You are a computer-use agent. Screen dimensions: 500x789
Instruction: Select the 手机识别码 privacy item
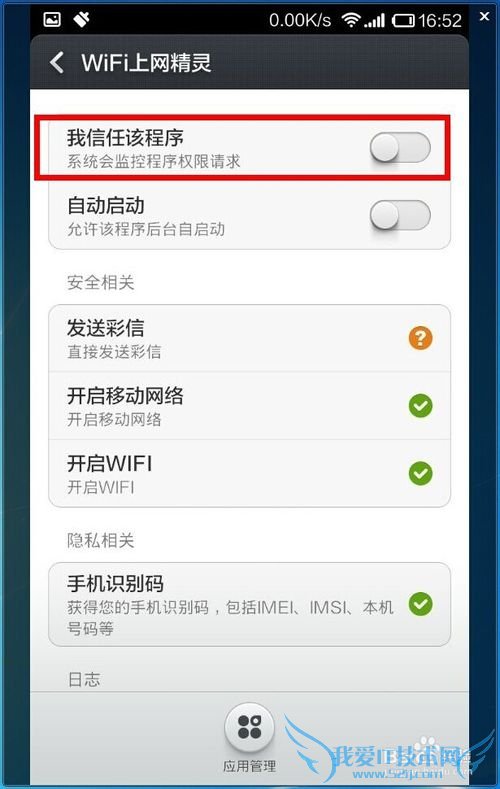[x=249, y=604]
